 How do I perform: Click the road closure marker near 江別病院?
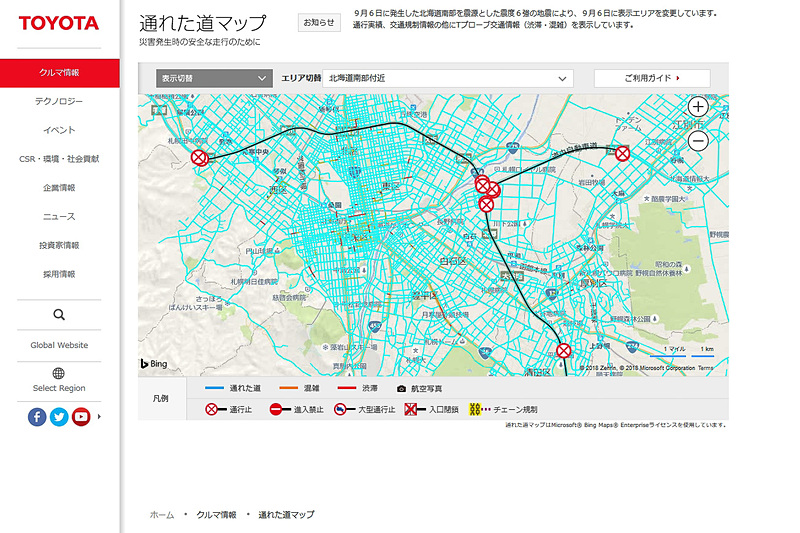click(x=622, y=153)
